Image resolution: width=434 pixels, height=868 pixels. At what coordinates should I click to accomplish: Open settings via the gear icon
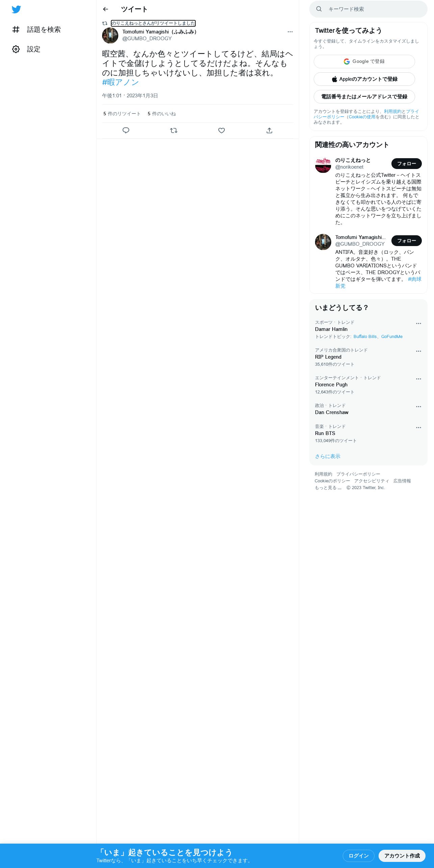point(16,49)
